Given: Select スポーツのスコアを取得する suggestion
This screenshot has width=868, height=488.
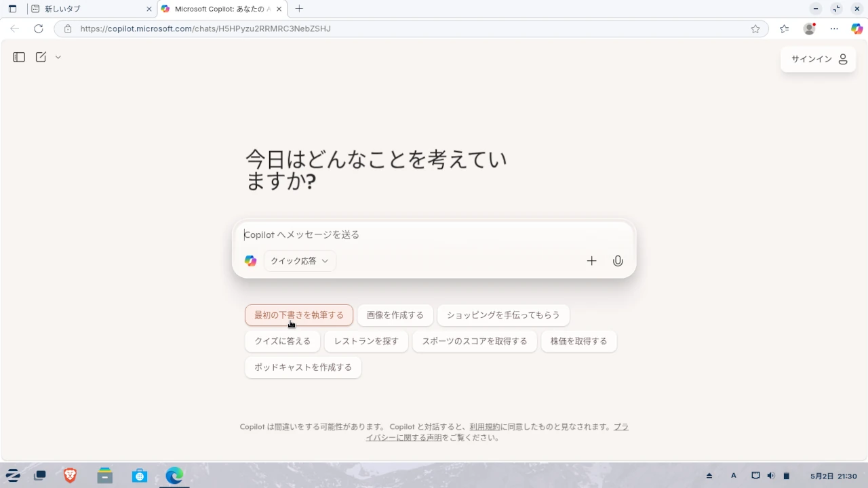Looking at the screenshot, I should coord(475,341).
